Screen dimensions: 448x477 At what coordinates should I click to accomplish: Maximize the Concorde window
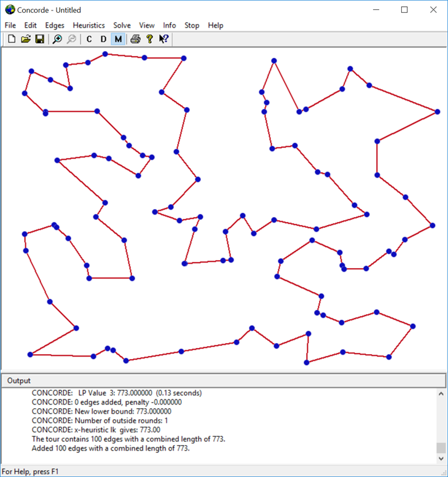coord(404,10)
